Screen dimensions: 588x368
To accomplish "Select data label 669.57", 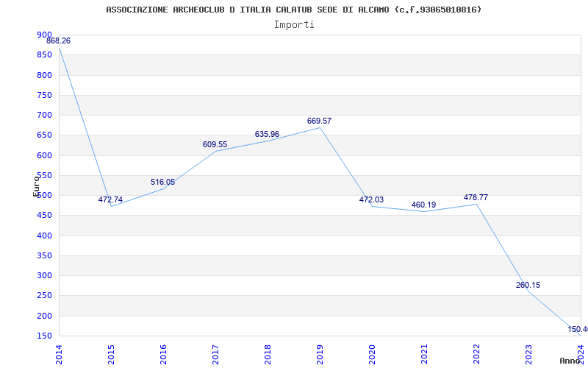I will pos(319,121).
